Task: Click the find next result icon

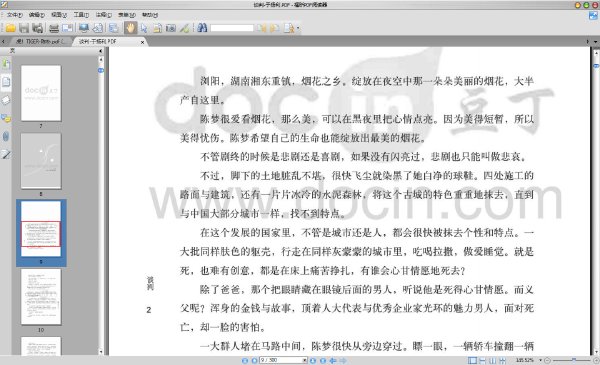Action: click(274, 28)
